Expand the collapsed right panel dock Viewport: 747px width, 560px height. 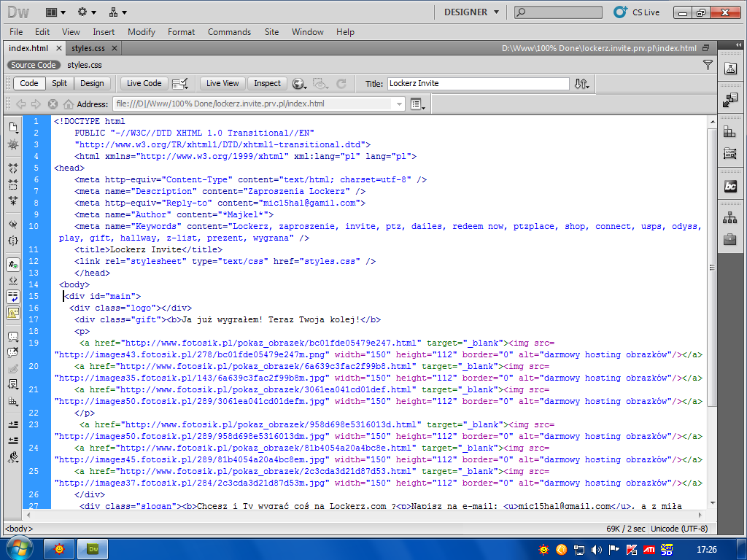click(x=738, y=44)
